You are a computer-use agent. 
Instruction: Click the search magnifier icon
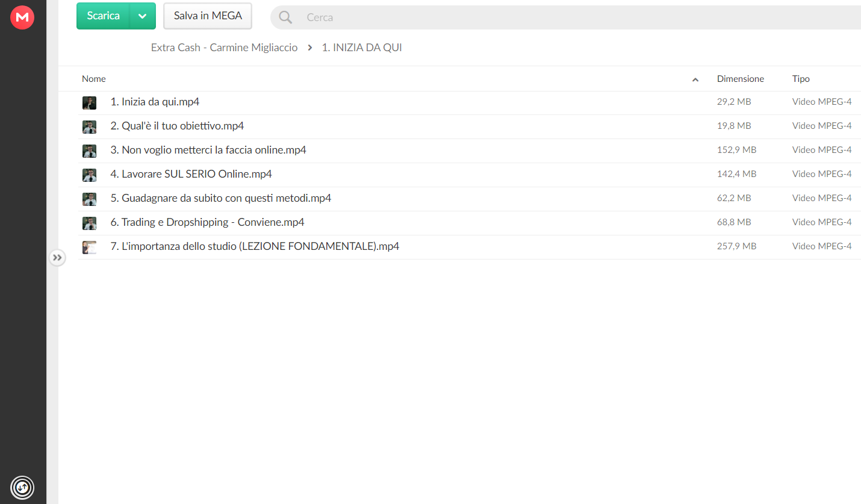(285, 17)
